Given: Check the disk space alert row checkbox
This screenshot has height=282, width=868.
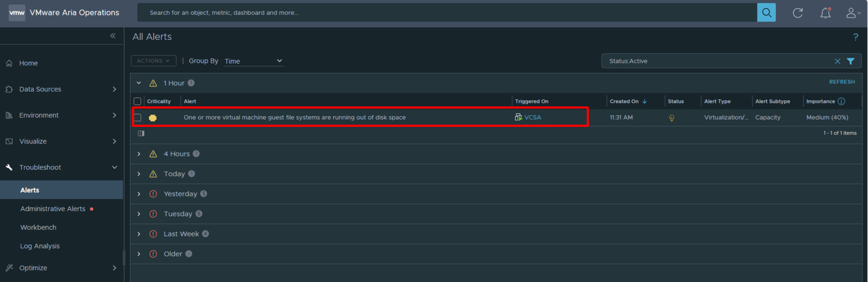Looking at the screenshot, I should coord(137,117).
